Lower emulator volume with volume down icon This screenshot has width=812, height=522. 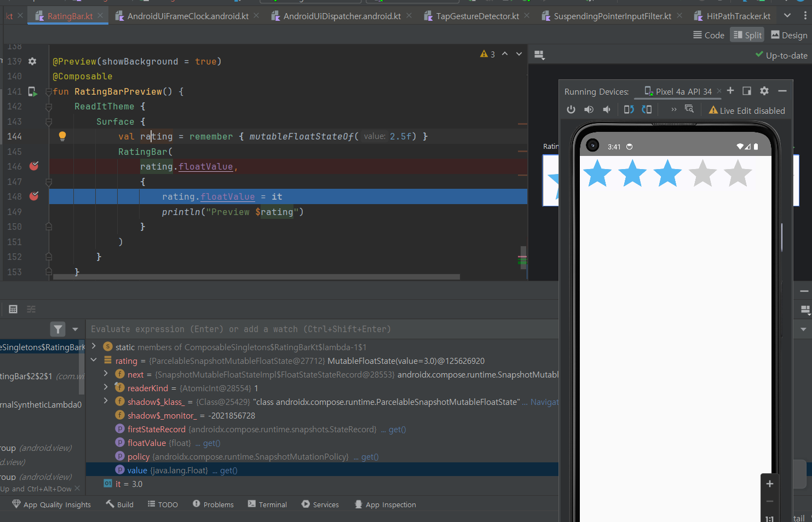[x=607, y=109]
